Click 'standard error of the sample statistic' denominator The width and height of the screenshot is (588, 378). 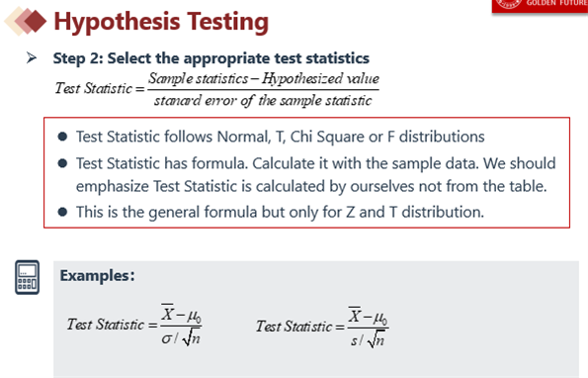coord(263,101)
